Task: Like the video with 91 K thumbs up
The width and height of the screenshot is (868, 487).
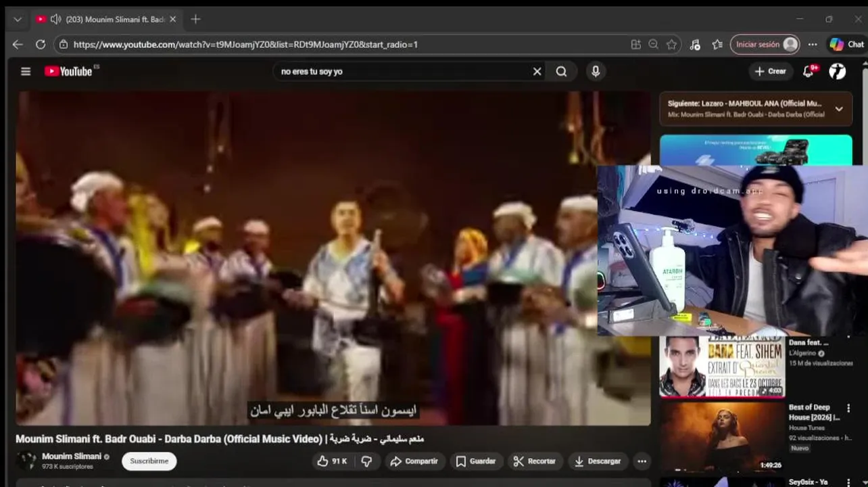Action: [x=332, y=461]
